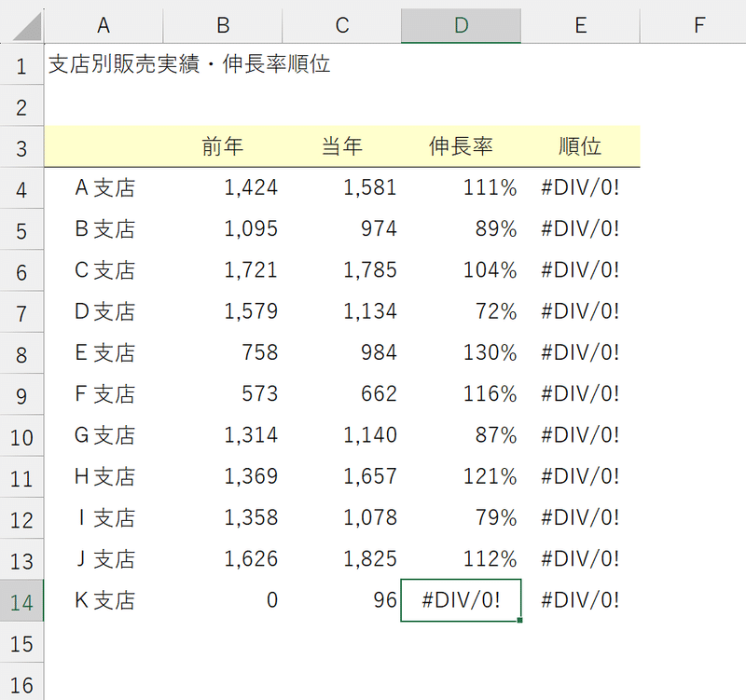This screenshot has width=746, height=700.
Task: Click the growth rate cell 72%
Action: coord(461,311)
